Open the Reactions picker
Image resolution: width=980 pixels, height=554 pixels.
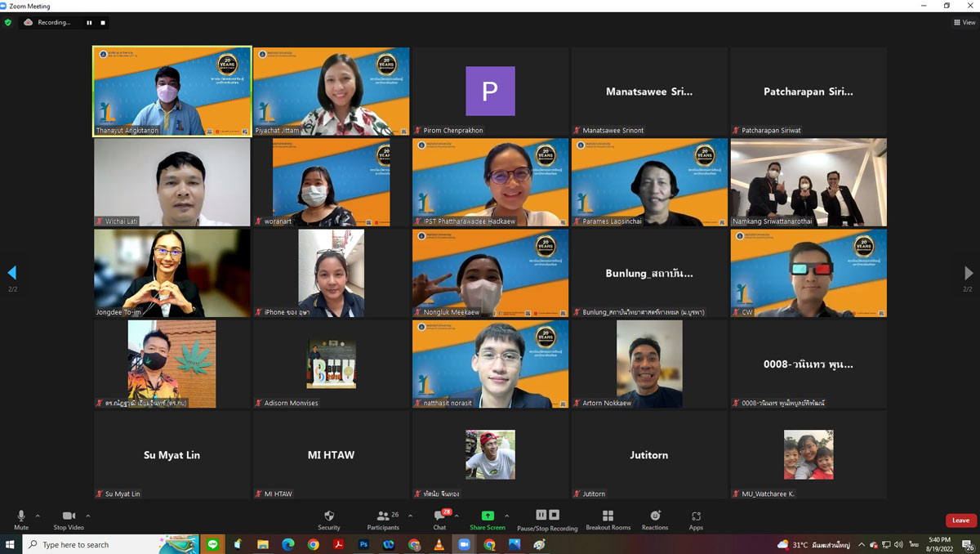(x=655, y=520)
